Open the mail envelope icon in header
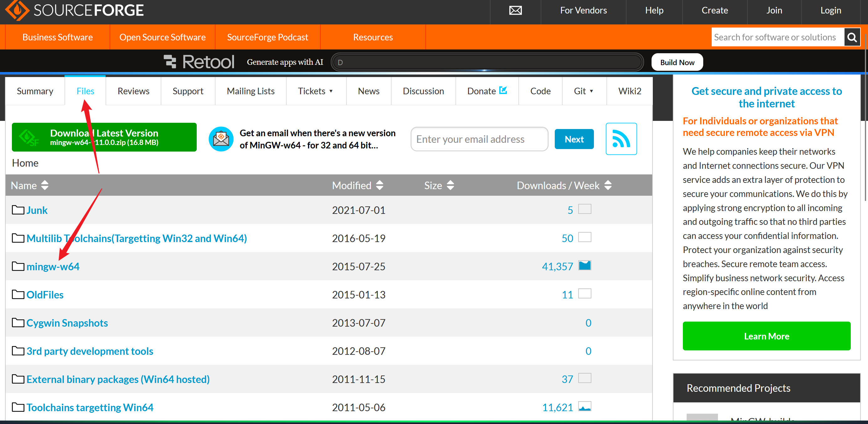The height and width of the screenshot is (424, 868). click(515, 10)
